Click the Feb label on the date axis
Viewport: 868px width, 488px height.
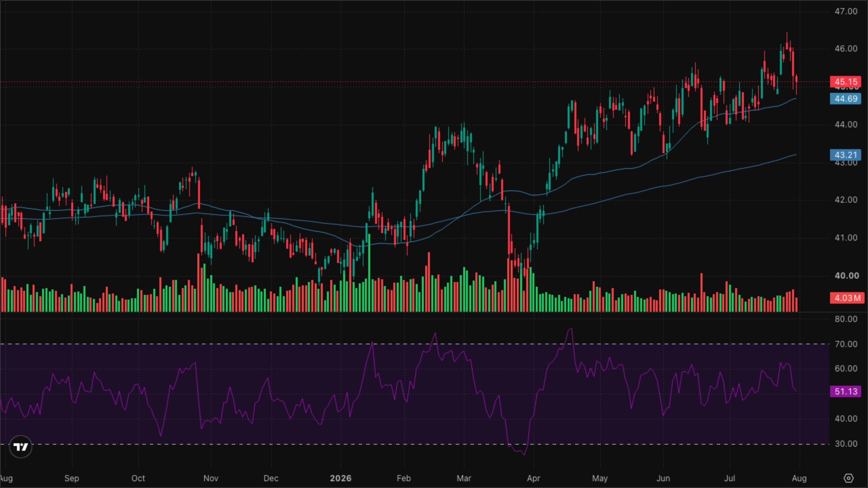click(x=403, y=478)
